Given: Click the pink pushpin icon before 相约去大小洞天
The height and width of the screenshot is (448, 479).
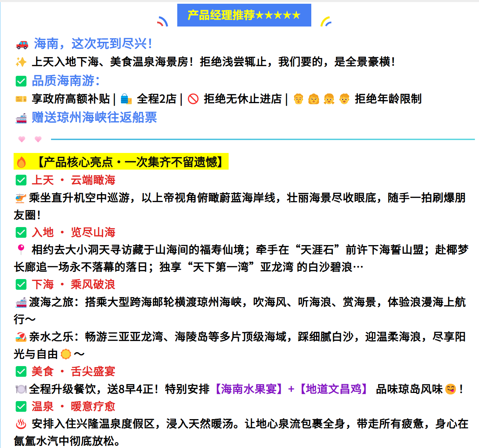Looking at the screenshot, I should point(21,249).
